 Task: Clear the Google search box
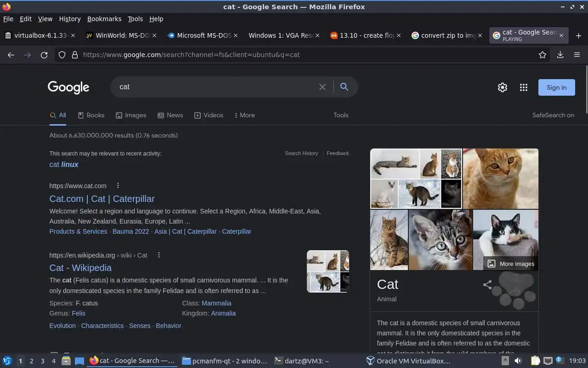[322, 87]
